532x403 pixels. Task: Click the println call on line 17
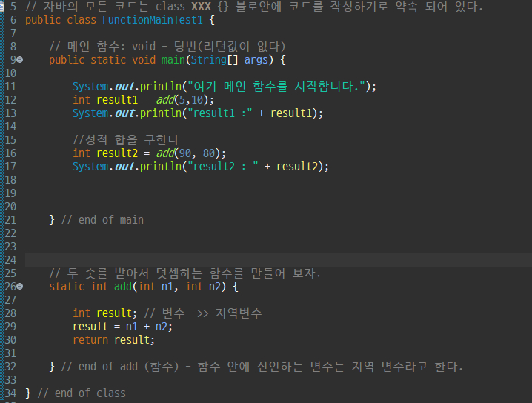161,167
